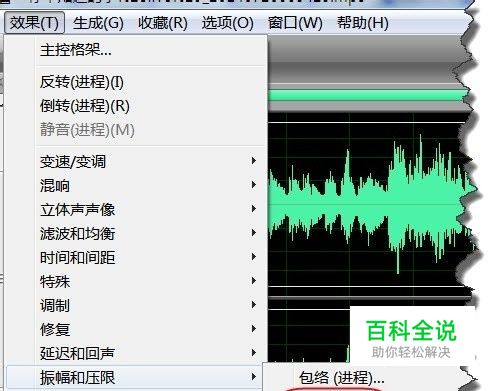The width and height of the screenshot is (500, 391).
Task: Expand the 时间和间距 submenu
Action: point(136,258)
